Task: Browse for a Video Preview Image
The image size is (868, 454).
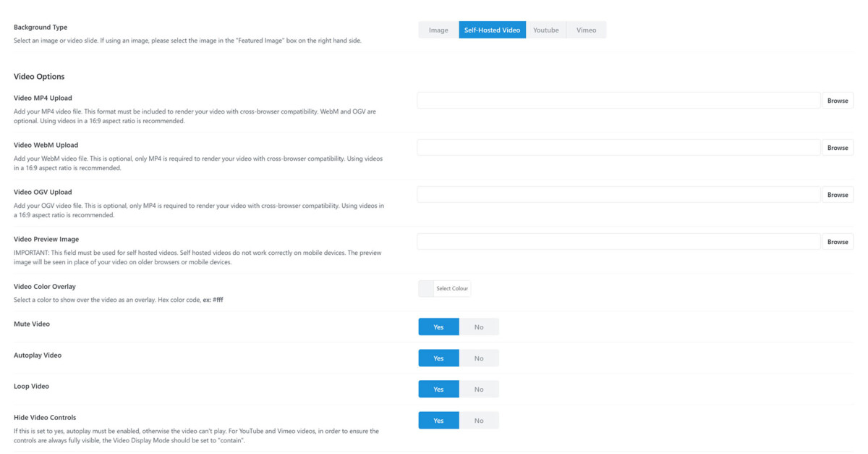Action: pyautogui.click(x=838, y=241)
